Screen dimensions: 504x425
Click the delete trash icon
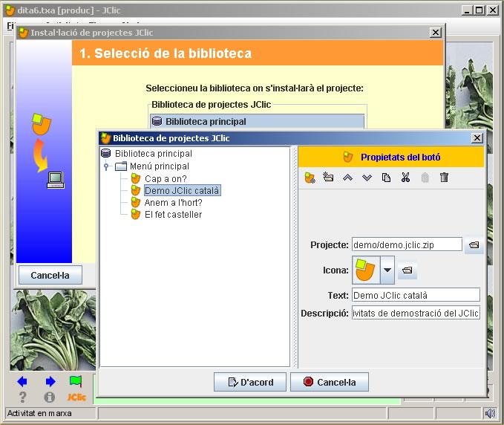point(444,178)
